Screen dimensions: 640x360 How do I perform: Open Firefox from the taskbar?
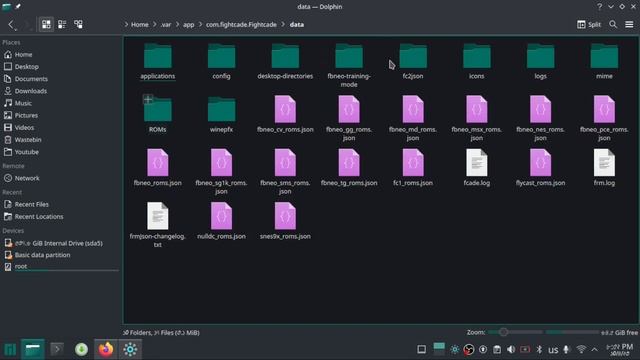click(106, 349)
